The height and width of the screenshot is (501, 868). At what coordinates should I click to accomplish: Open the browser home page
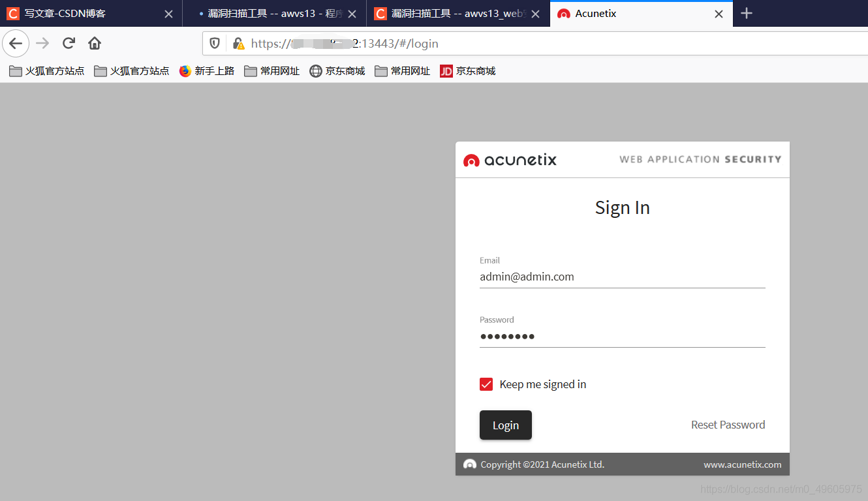95,44
